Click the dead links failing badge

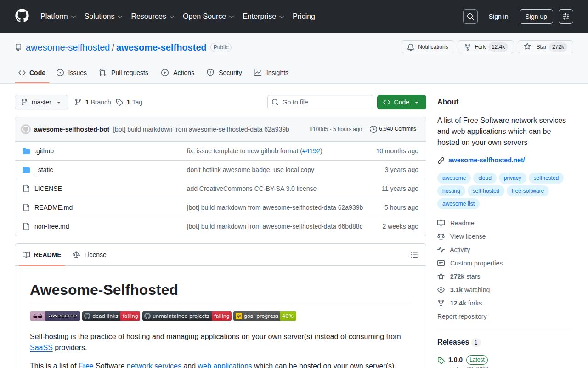click(x=111, y=316)
